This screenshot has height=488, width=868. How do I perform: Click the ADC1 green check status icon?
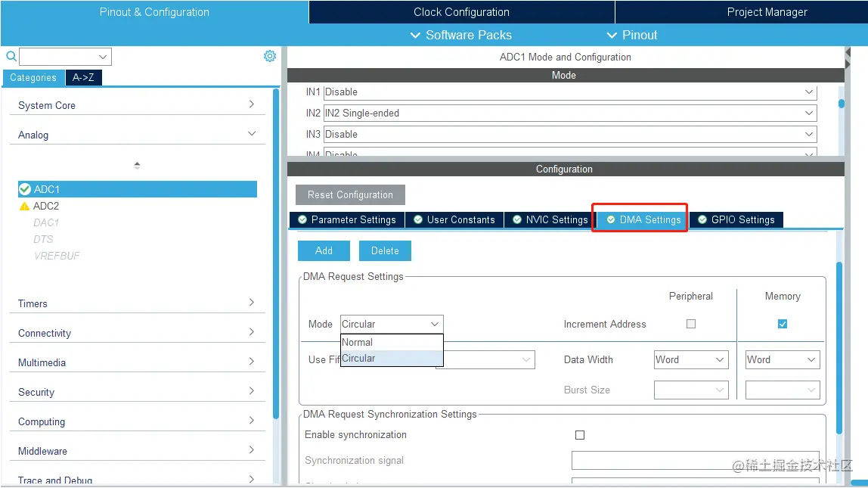click(25, 189)
